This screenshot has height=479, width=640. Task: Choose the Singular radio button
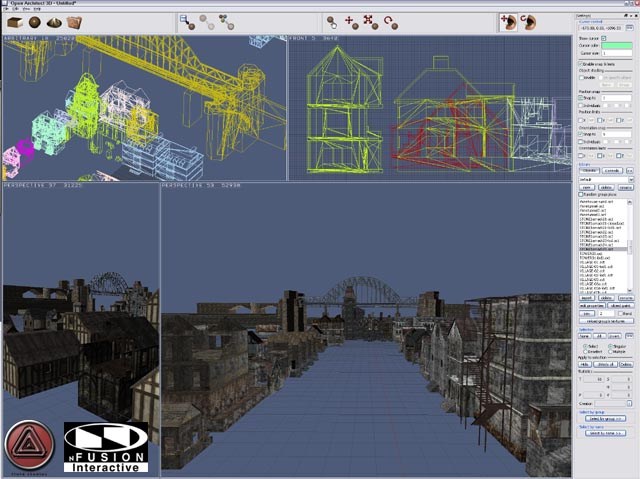click(x=611, y=346)
